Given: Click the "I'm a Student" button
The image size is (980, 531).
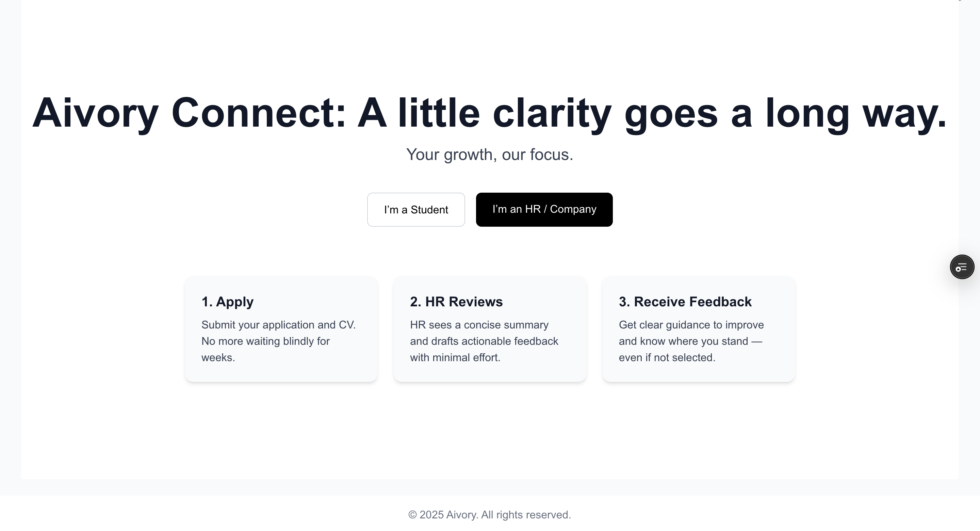Looking at the screenshot, I should 416,209.
